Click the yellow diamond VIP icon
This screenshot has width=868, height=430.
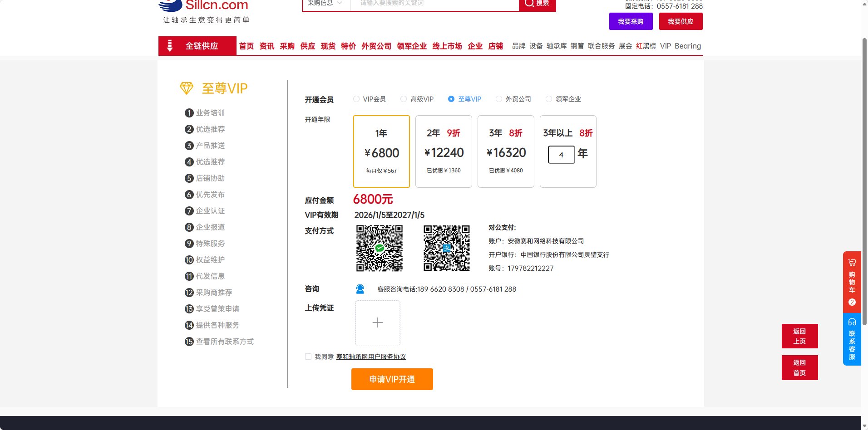click(x=187, y=88)
